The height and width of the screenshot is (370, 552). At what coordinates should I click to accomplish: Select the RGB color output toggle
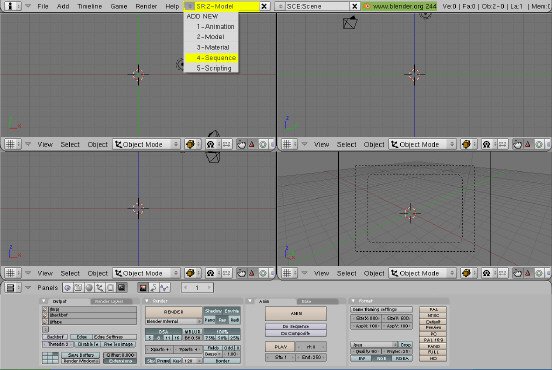(381, 358)
